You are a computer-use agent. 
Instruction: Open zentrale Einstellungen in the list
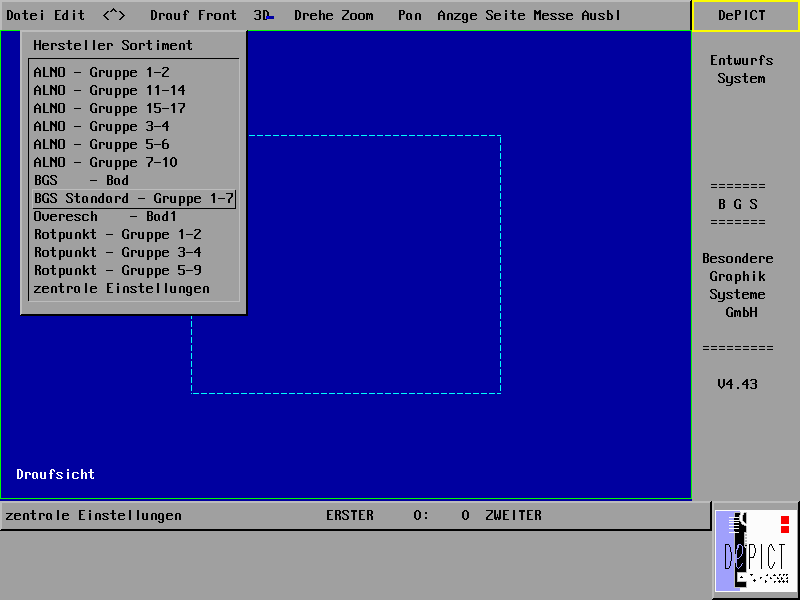pos(134,288)
